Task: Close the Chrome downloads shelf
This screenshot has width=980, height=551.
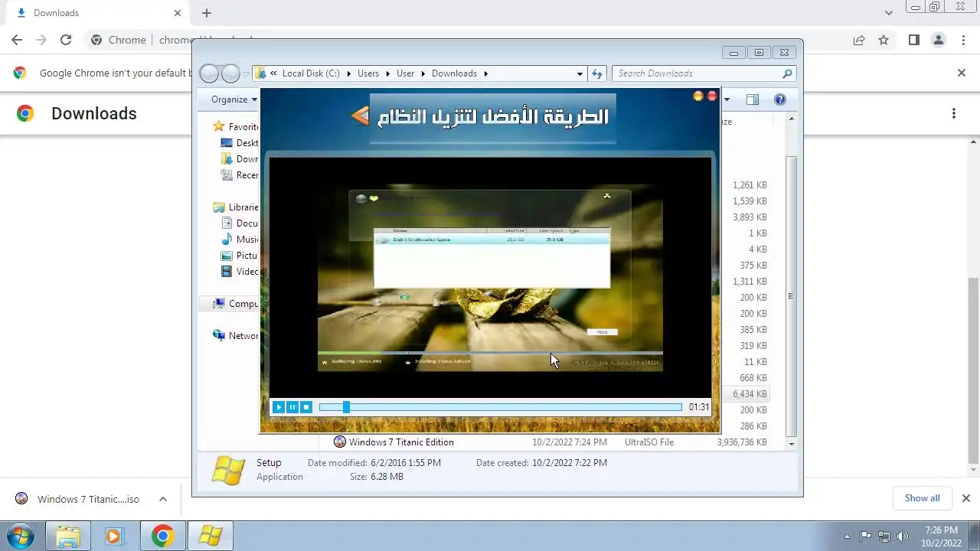Action: click(965, 498)
